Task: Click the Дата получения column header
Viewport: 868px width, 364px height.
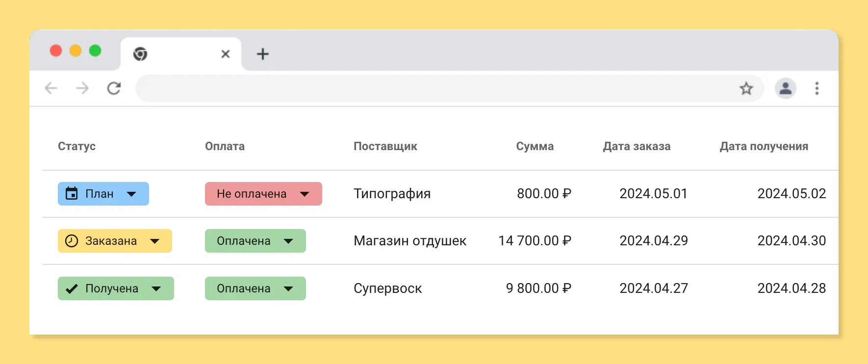Action: click(764, 146)
